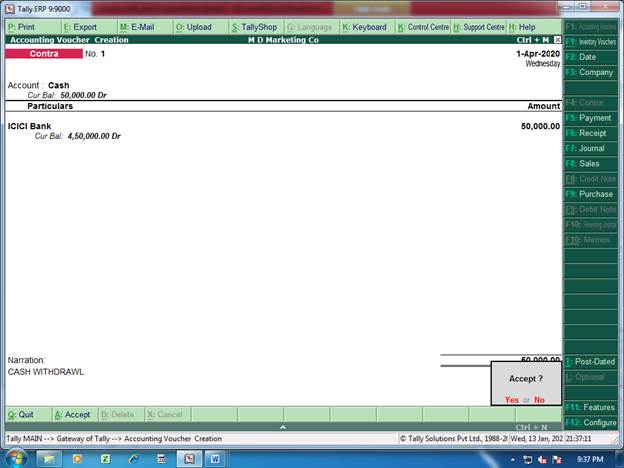Select ICICI Bank ledger entry

coord(29,126)
